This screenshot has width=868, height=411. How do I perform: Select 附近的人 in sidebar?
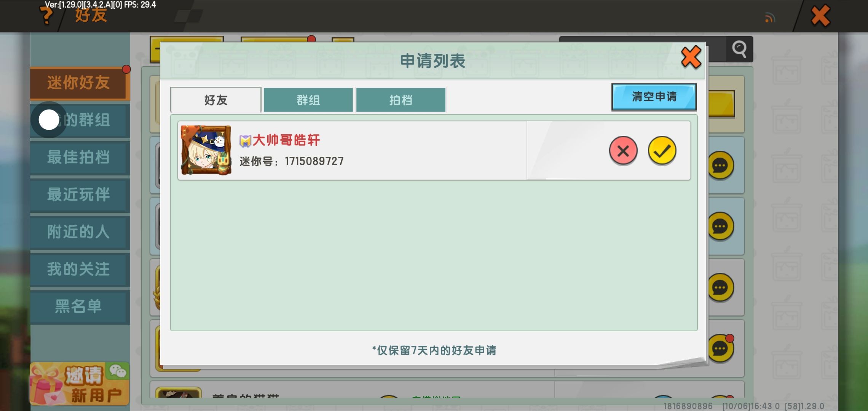coord(79,232)
